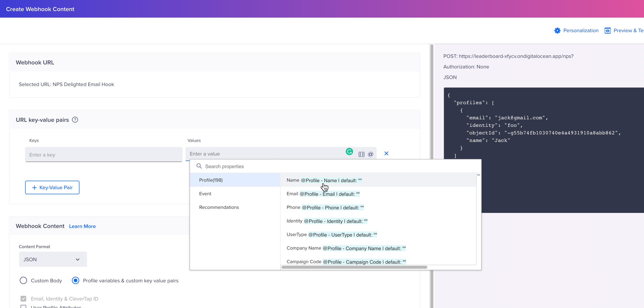
Task: Open the JSON Content Format dropdown
Action: (53, 259)
